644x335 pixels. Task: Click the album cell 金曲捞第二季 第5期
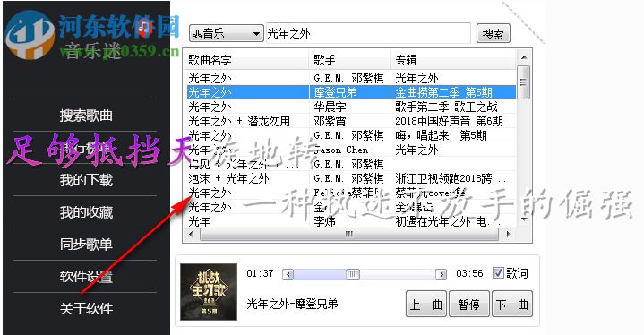click(443, 92)
